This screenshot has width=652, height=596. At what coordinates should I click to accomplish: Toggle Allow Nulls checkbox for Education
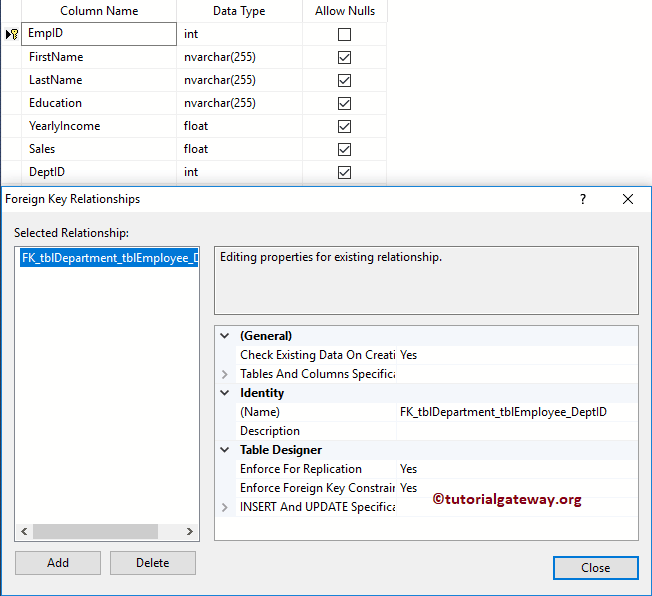pos(344,103)
